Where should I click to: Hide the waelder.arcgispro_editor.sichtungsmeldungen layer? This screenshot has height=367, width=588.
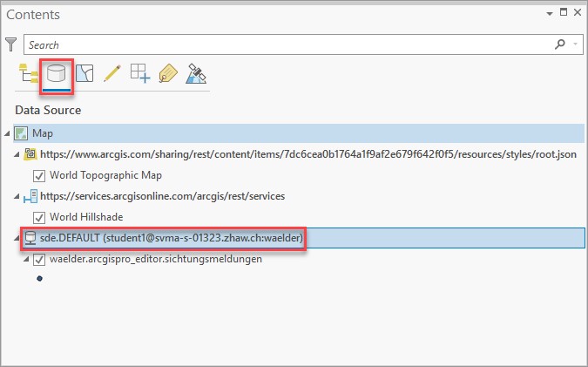click(x=38, y=259)
